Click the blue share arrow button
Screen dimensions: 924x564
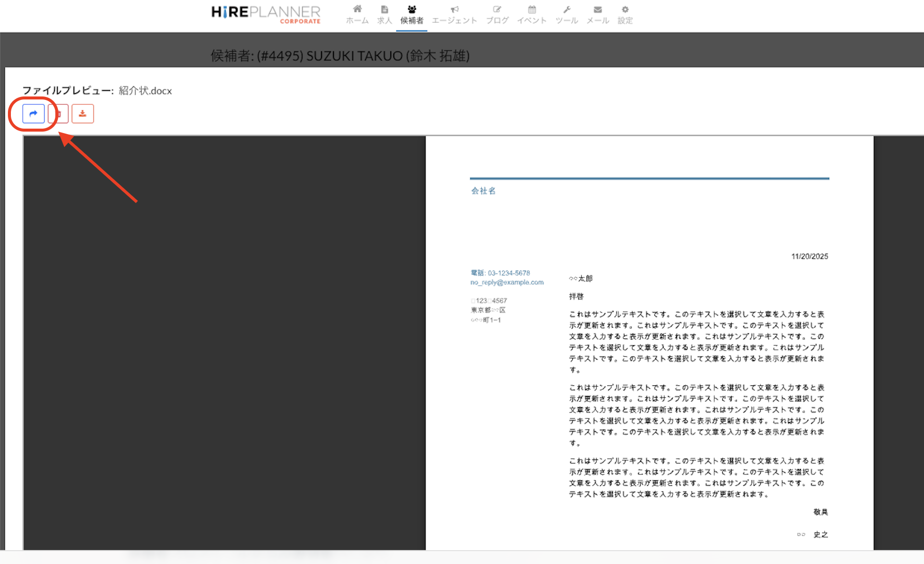pyautogui.click(x=33, y=114)
